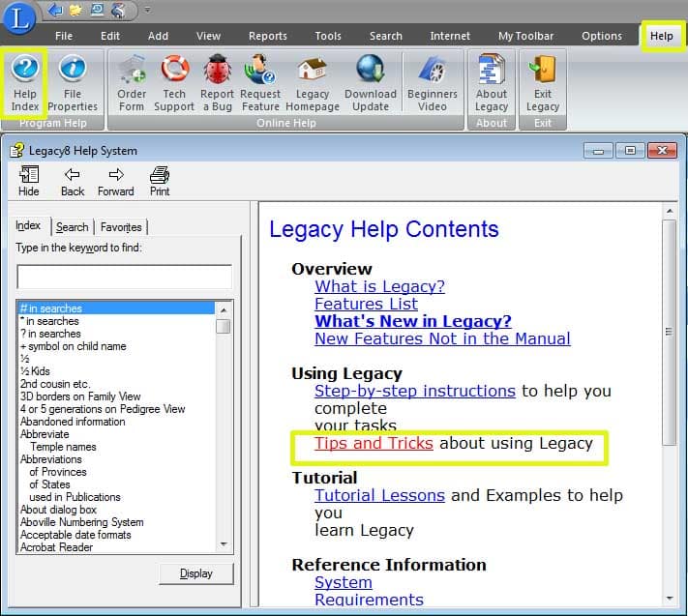688x616 pixels.
Task: Switch to the help Search tab
Action: 72,227
